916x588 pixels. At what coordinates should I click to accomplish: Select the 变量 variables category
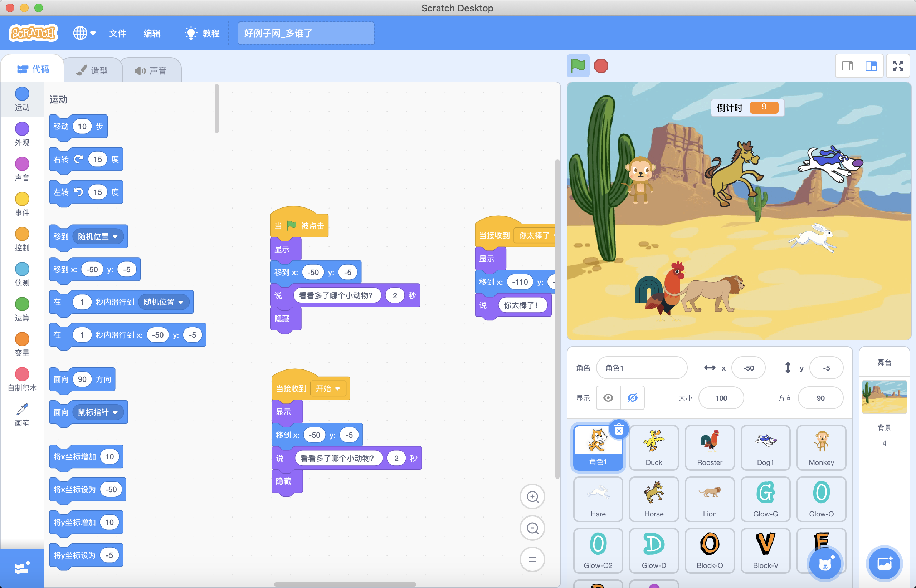[22, 345]
